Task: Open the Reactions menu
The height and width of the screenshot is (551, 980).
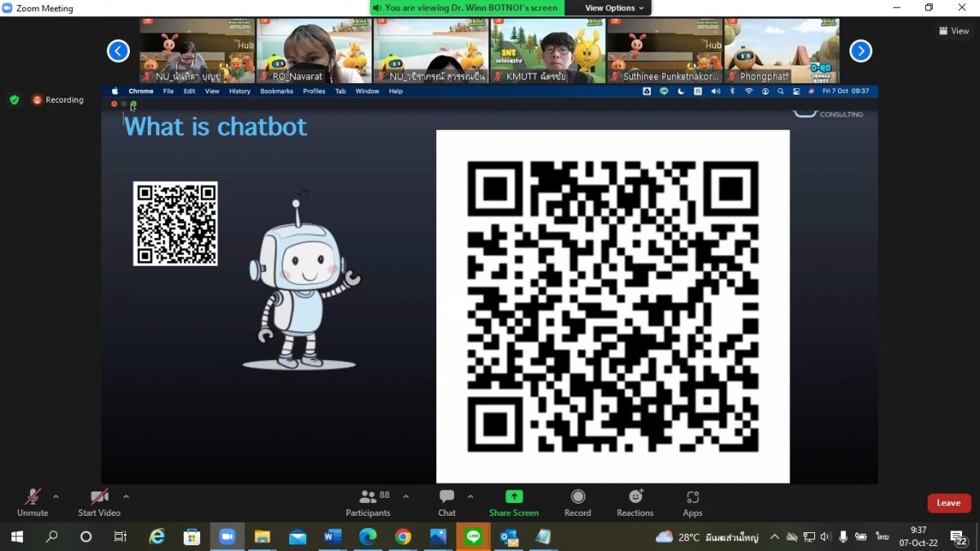Action: (x=635, y=502)
